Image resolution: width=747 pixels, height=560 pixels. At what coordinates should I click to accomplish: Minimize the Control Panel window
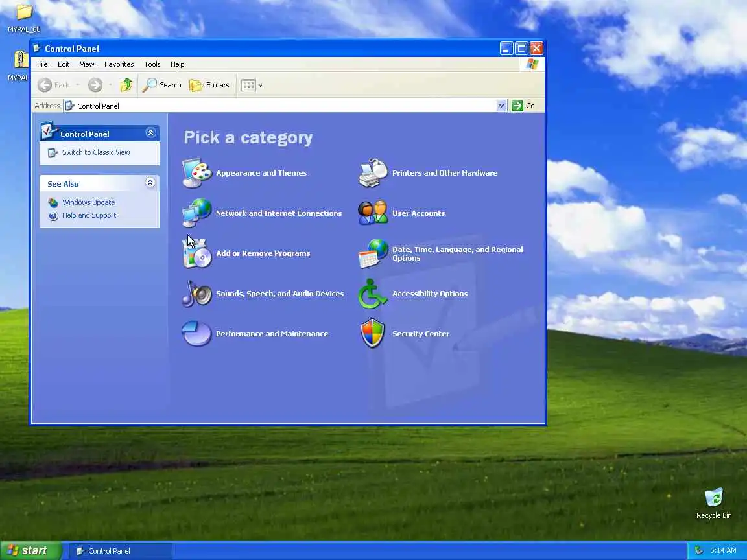506,48
